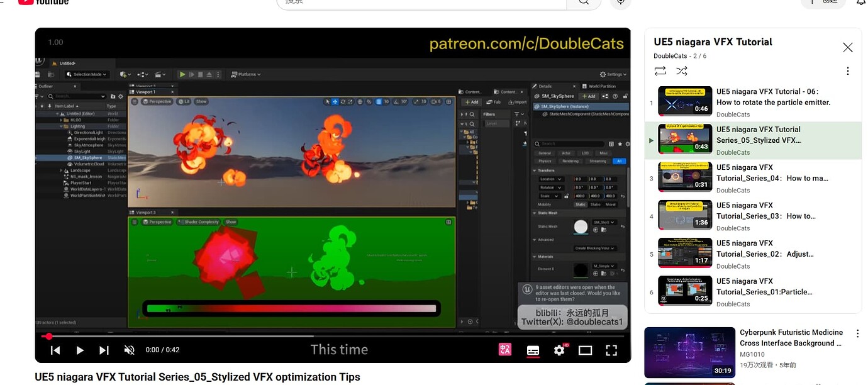The image size is (868, 385).
Task: Unmute the YouTube video
Action: point(129,350)
